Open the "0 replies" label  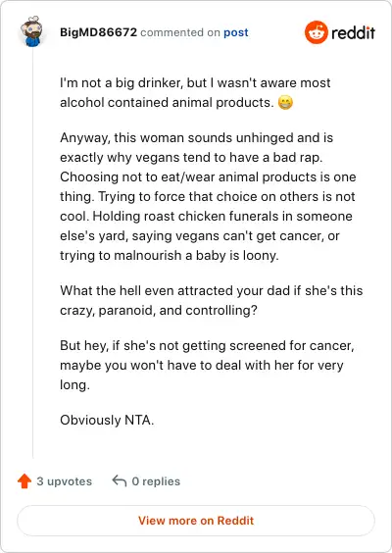156,481
